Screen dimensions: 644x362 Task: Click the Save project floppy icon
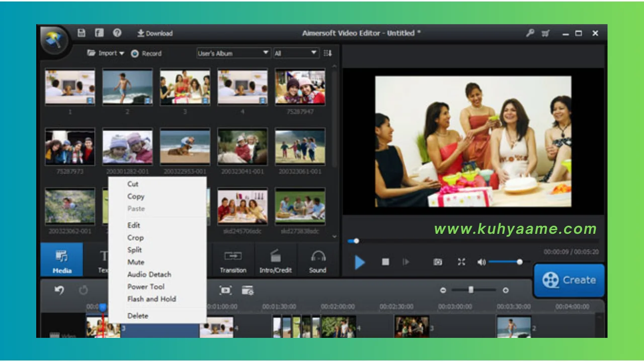[82, 33]
